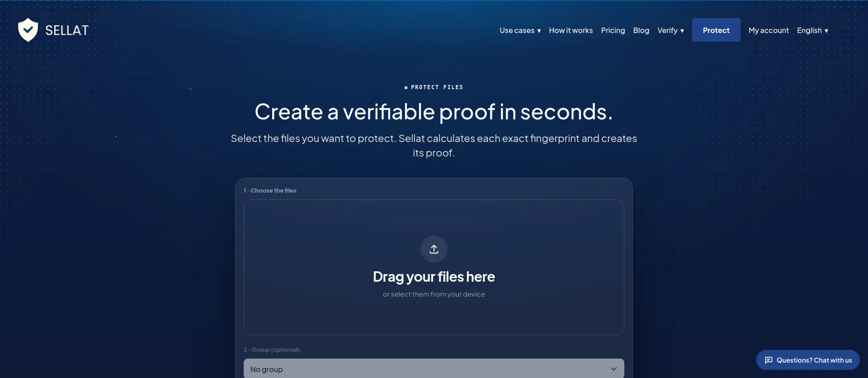This screenshot has width=868, height=378.
Task: Click 'or select them from your device' text
Action: click(x=434, y=294)
